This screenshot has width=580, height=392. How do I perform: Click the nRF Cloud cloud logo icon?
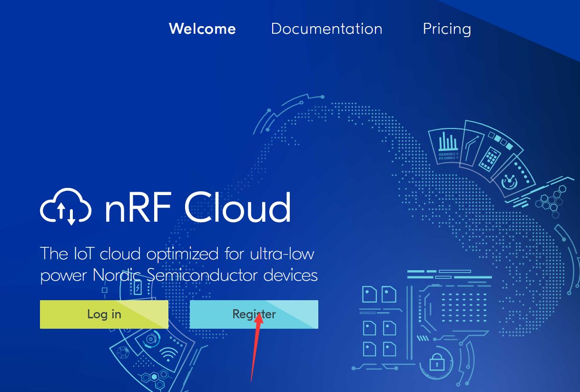pyautogui.click(x=65, y=206)
